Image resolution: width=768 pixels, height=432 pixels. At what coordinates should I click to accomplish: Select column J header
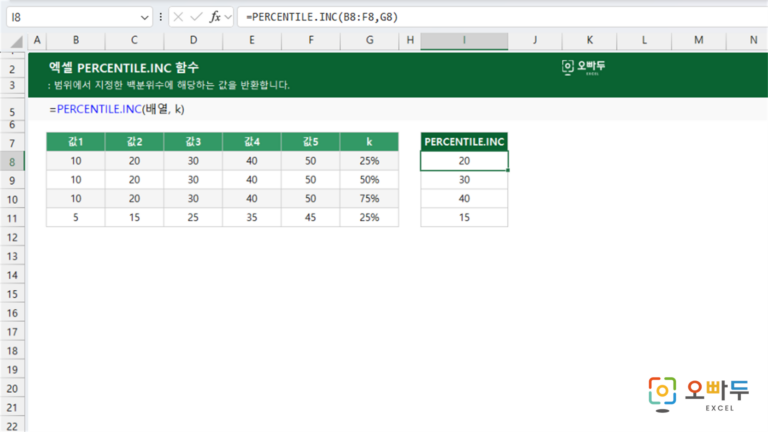click(x=535, y=41)
